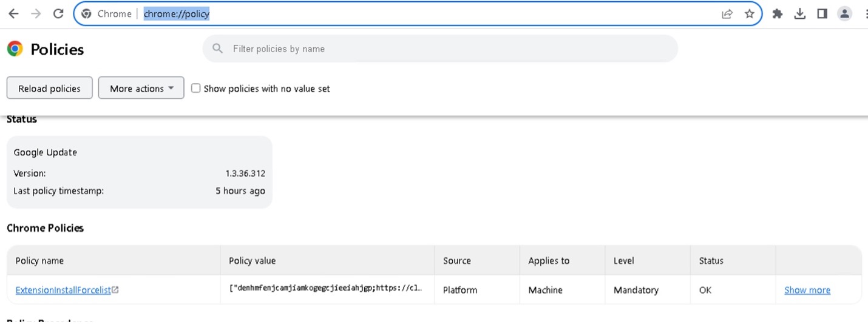Click the version number 1.3.36.312
The width and height of the screenshot is (868, 324).
pyautogui.click(x=245, y=173)
